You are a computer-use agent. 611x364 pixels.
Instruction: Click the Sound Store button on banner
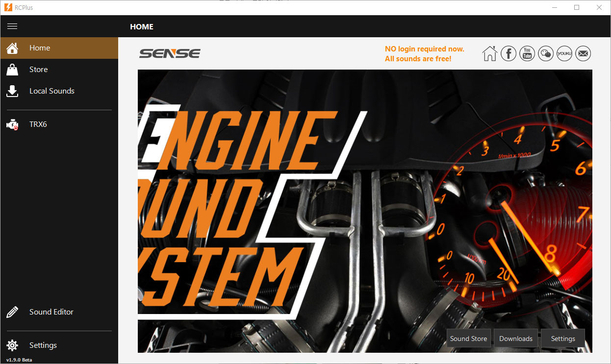click(x=469, y=339)
